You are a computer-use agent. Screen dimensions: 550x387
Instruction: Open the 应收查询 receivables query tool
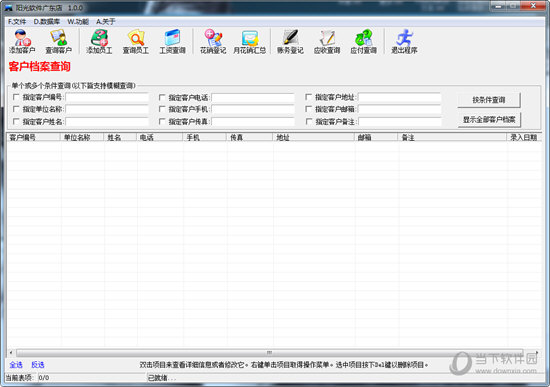(327, 41)
